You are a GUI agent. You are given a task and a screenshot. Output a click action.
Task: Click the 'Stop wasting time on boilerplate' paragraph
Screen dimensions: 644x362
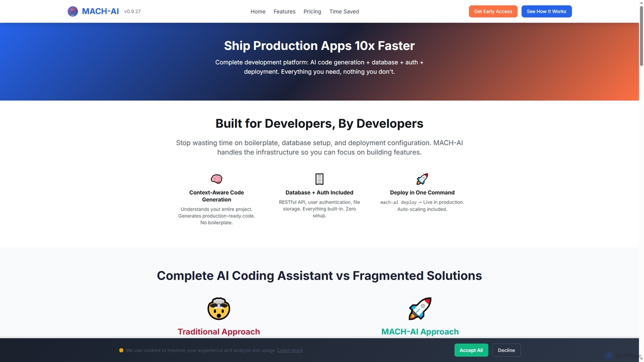[319, 147]
